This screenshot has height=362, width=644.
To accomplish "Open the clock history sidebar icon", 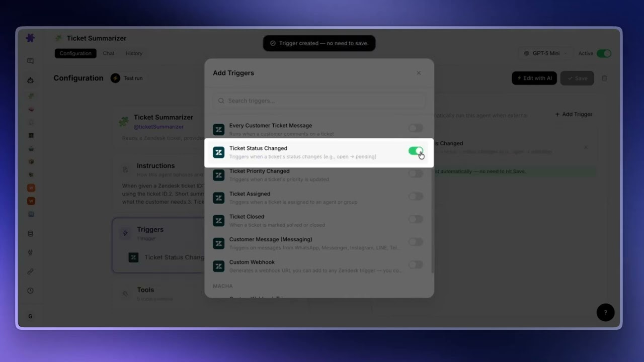I will click(x=30, y=291).
